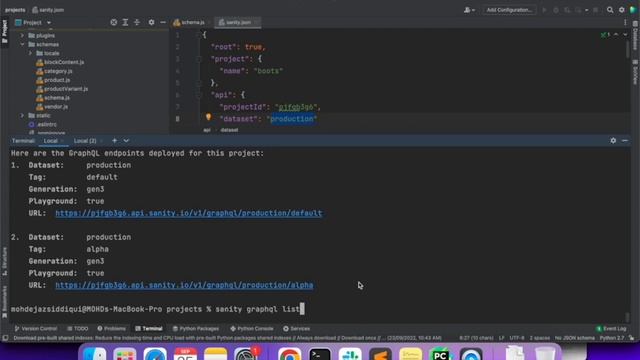Open Python Console tool window
The width and height of the screenshot is (640, 360).
pyautogui.click(x=252, y=329)
